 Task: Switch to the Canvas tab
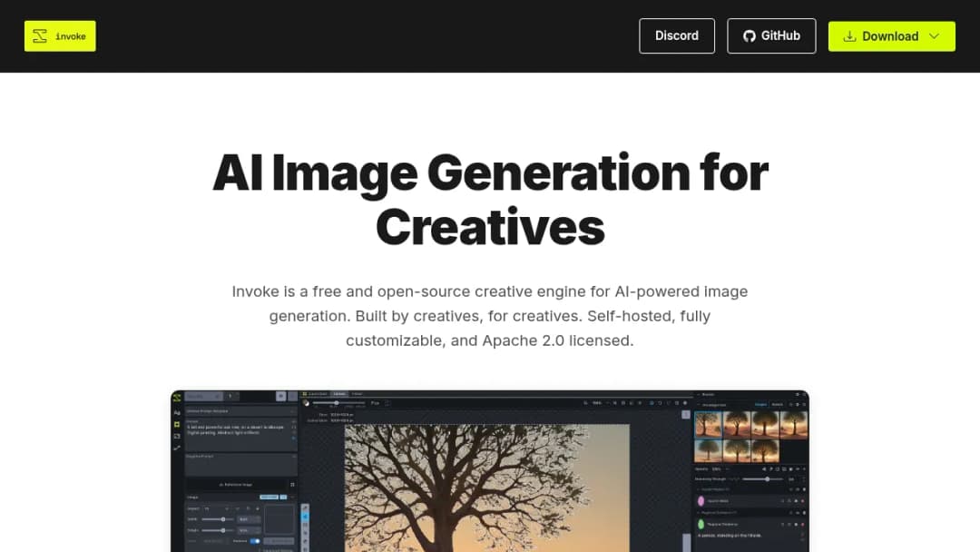pyautogui.click(x=339, y=394)
